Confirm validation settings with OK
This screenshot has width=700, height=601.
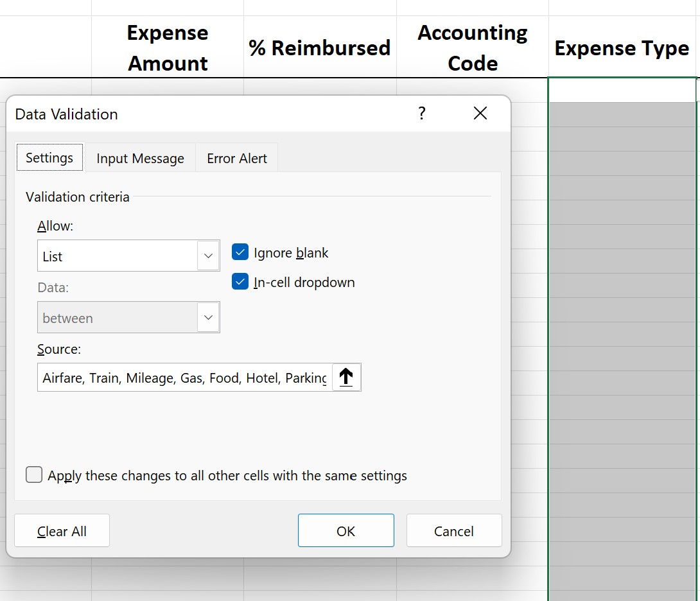(346, 530)
